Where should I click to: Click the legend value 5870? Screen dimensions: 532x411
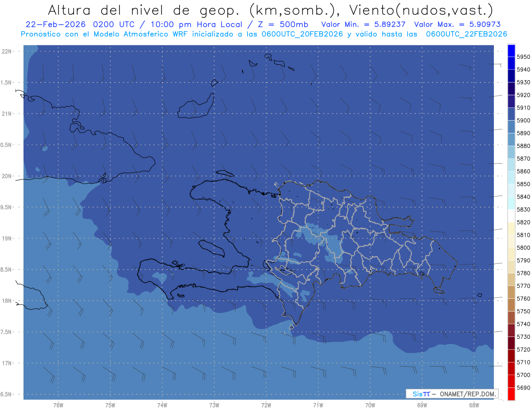pyautogui.click(x=524, y=158)
